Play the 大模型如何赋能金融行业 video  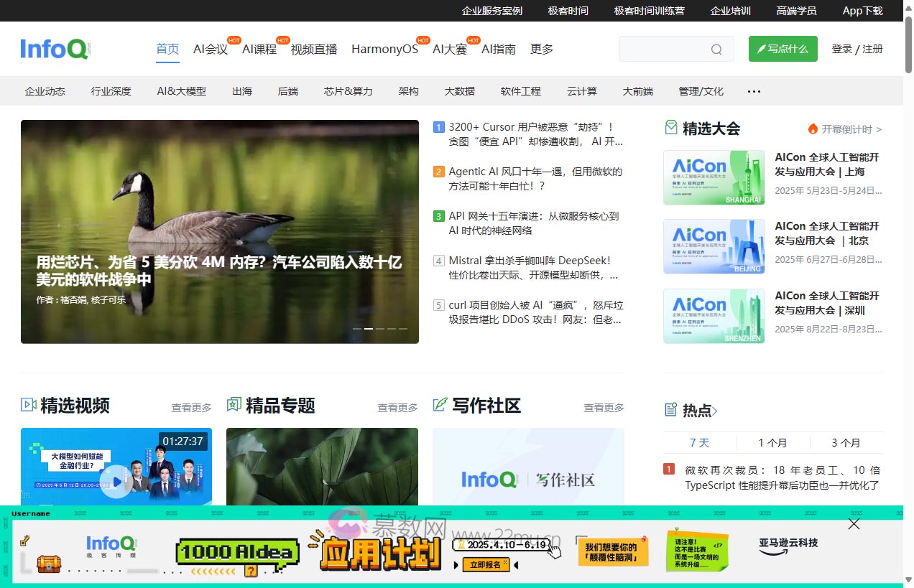116,482
